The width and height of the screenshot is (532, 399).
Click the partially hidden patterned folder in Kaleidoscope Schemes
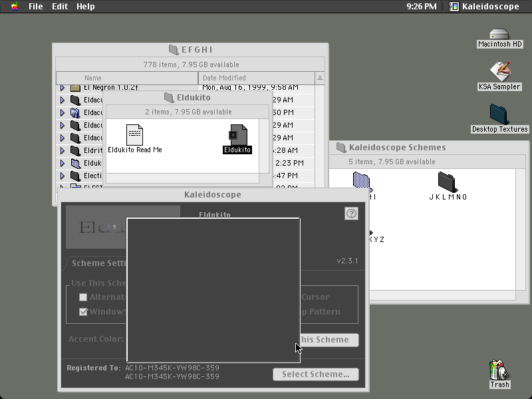(x=362, y=182)
